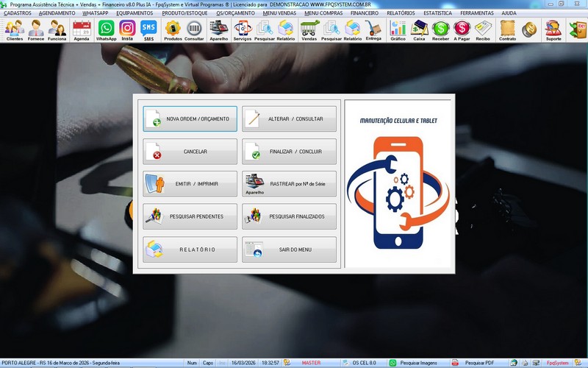This screenshot has width=588, height=368.
Task: Open the Fornece suppliers icon
Action: click(36, 30)
